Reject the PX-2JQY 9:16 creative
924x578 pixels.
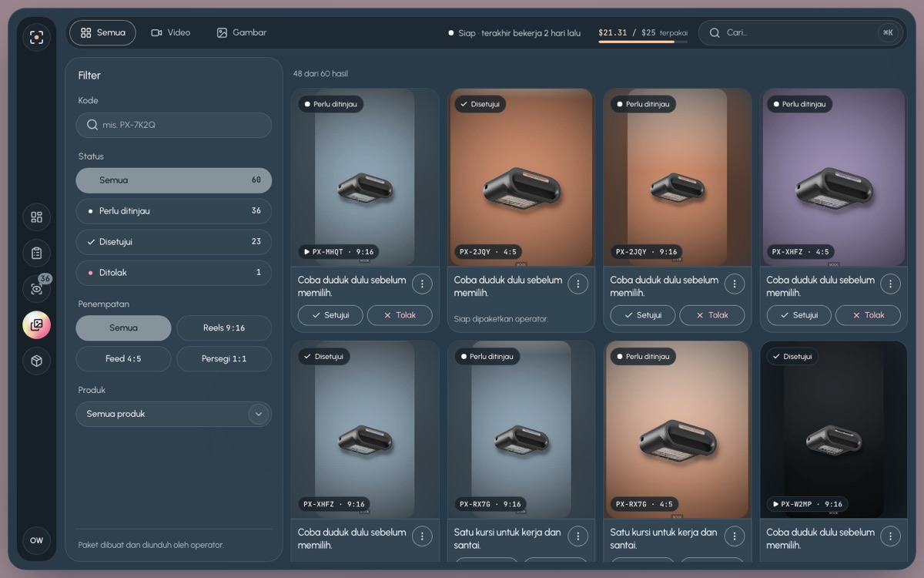pyautogui.click(x=712, y=315)
